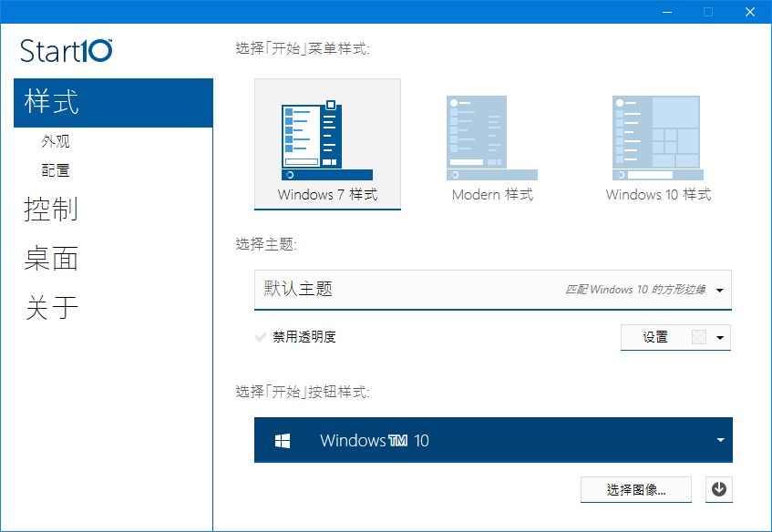Click the round download arrow icon
Image resolution: width=772 pixels, height=532 pixels.
pyautogui.click(x=719, y=489)
